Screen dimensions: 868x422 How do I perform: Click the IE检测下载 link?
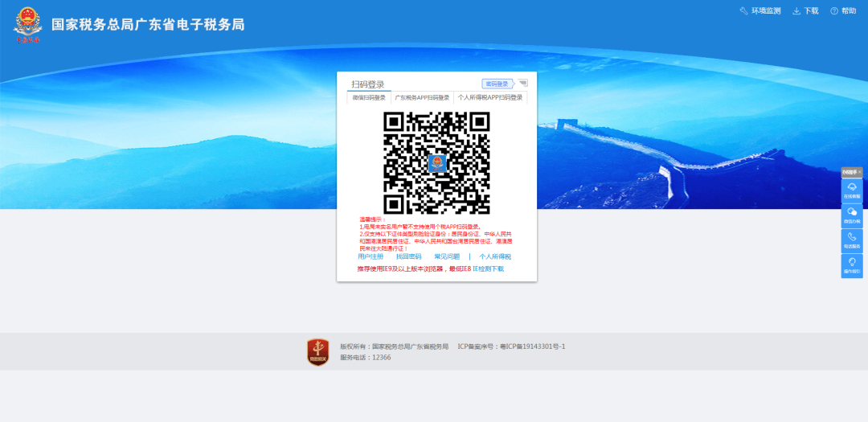click(489, 268)
